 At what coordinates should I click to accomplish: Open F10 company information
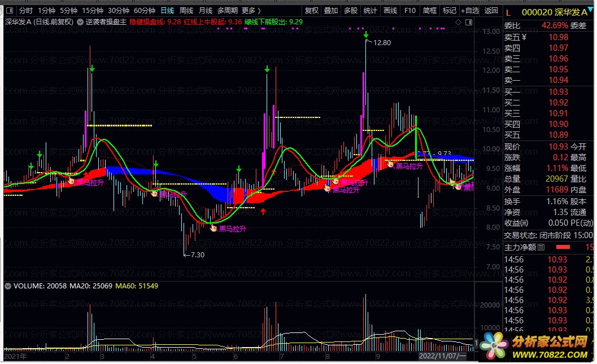tap(410, 11)
